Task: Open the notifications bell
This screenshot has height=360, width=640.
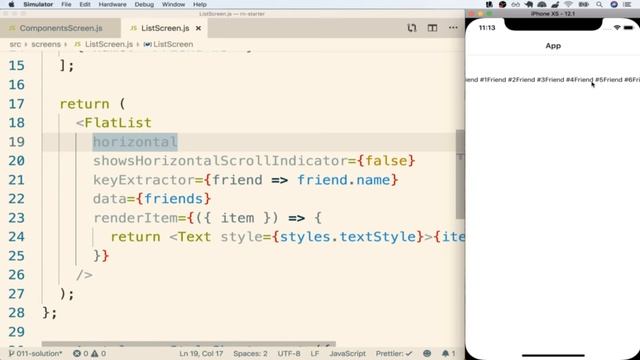Action: pos(448,353)
